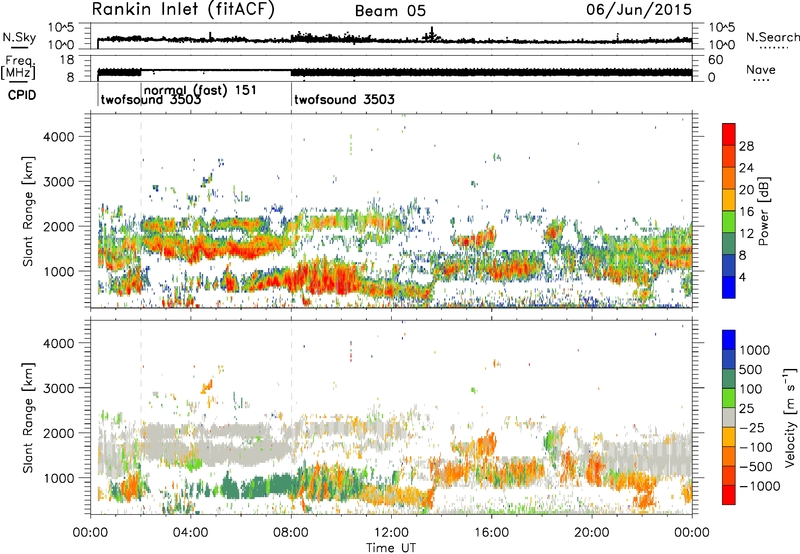Click the 'Nave' legend label
Screen dimensions: 800x554
click(761, 69)
